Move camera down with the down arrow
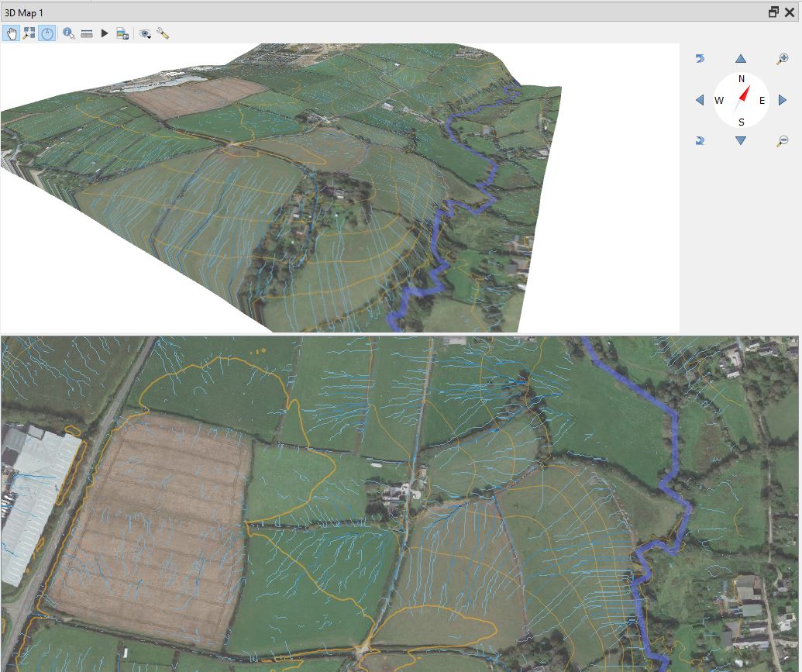Viewport: 802px width, 672px height. pos(741,140)
